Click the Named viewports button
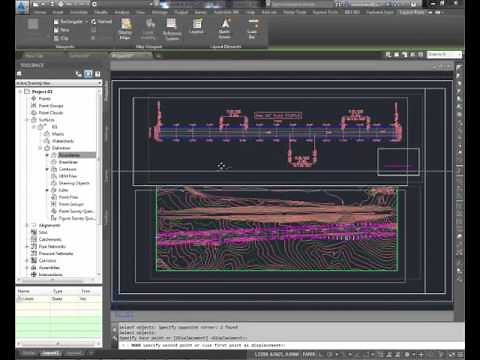The width and height of the screenshot is (480, 360). (x=102, y=22)
